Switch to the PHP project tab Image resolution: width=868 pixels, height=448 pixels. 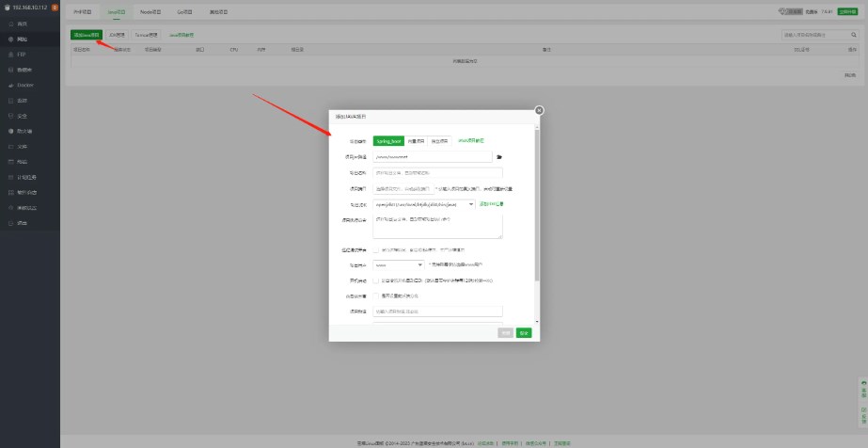click(x=83, y=11)
